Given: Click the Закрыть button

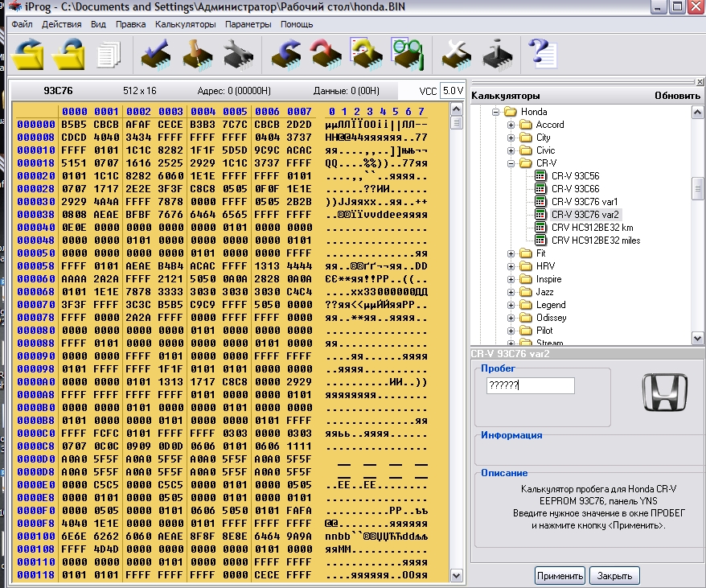Looking at the screenshot, I should tap(614, 576).
